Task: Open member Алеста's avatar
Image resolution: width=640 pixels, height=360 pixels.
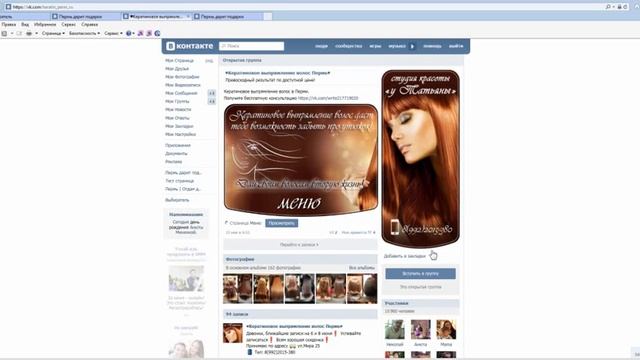Action: (x=420, y=329)
